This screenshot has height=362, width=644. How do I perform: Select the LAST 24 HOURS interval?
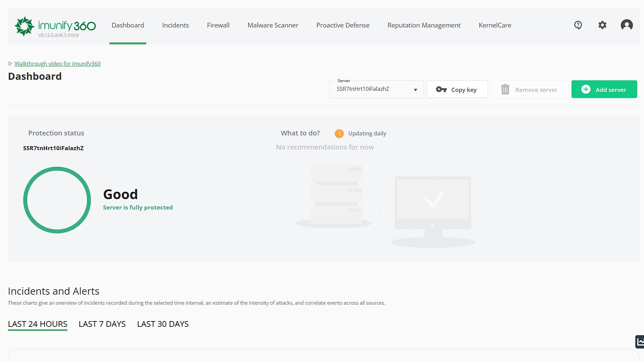(38, 324)
